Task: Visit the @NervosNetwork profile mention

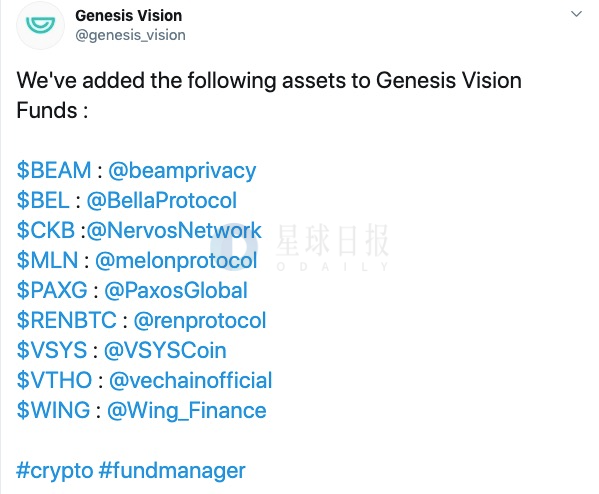Action: pos(174,230)
